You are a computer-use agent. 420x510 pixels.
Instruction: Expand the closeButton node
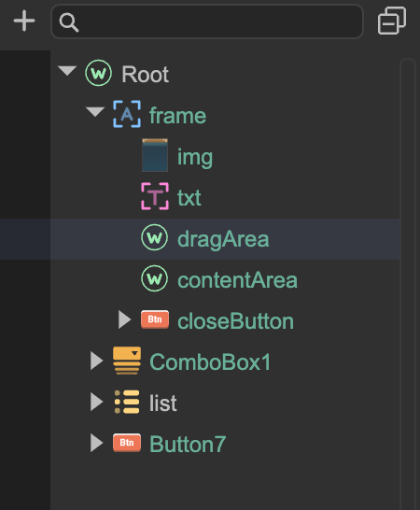[124, 319]
